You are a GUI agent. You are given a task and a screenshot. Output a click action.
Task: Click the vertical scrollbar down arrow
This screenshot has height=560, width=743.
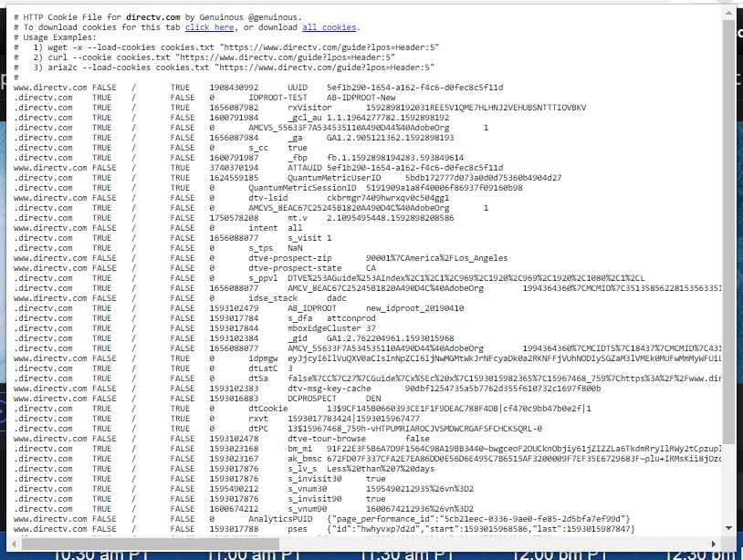(x=728, y=528)
